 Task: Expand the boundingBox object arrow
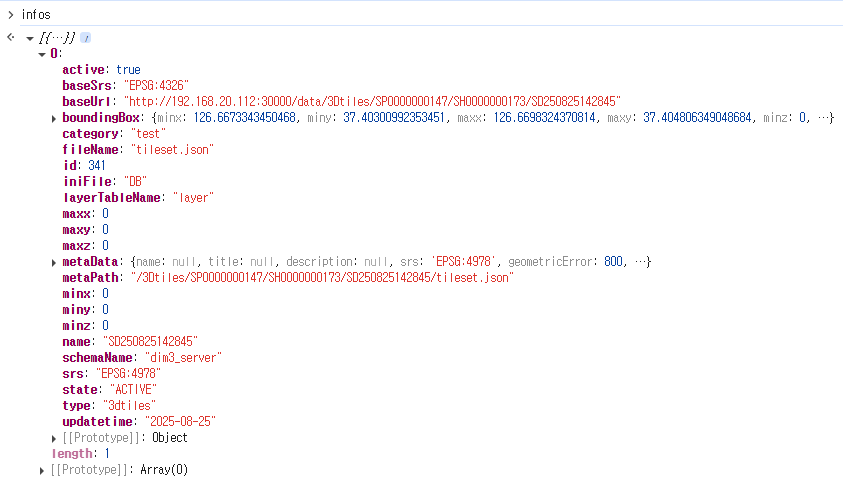[x=54, y=118]
